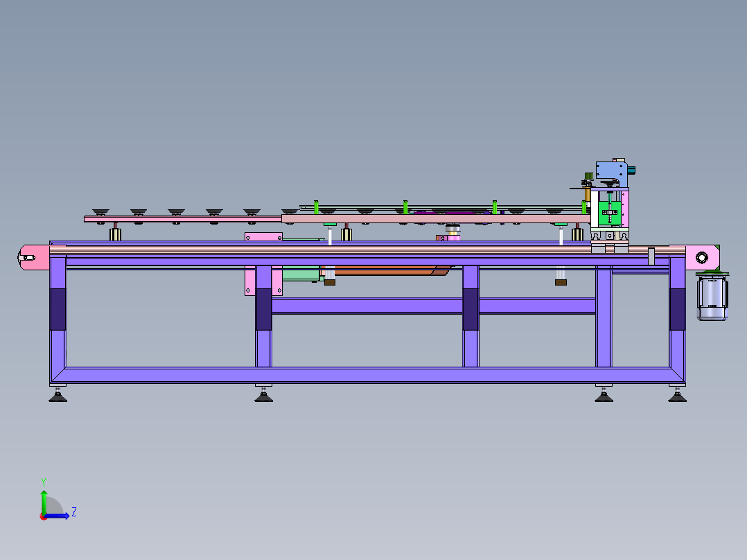The image size is (747, 560).
Task: Select the rightmost leveling foot under the frame
Action: 677,394
